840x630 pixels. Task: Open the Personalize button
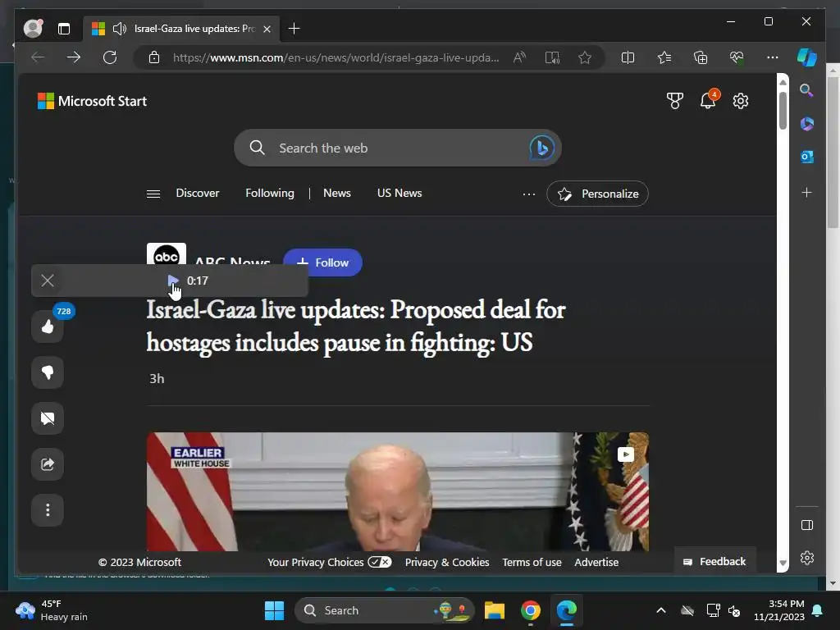(x=597, y=194)
